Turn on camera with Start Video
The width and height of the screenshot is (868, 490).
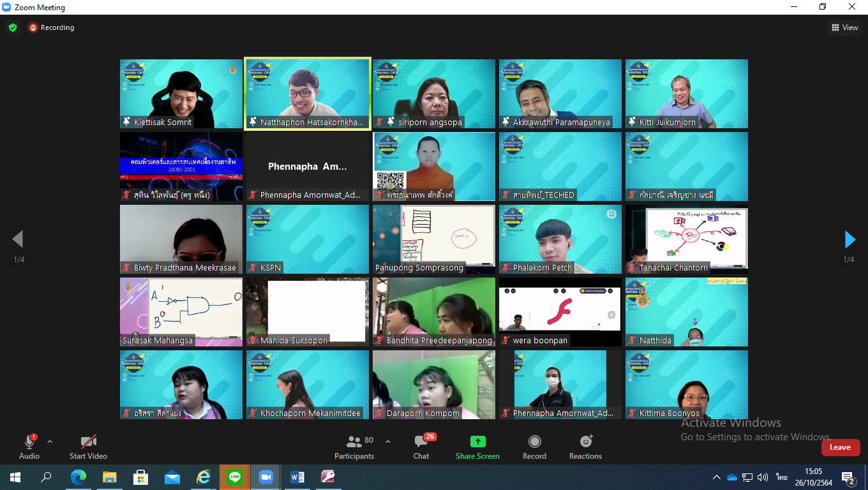pyautogui.click(x=88, y=447)
